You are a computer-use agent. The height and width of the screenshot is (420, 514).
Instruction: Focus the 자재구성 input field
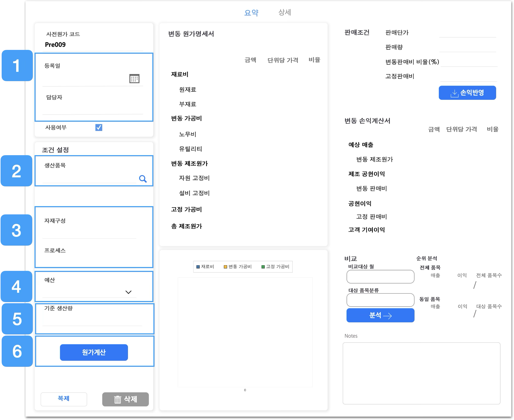tap(90, 232)
